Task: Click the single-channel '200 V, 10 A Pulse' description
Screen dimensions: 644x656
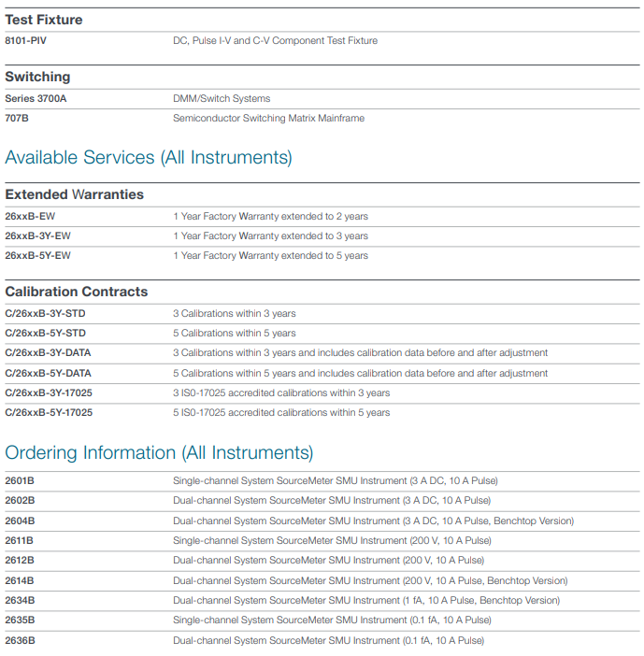Action: click(332, 540)
